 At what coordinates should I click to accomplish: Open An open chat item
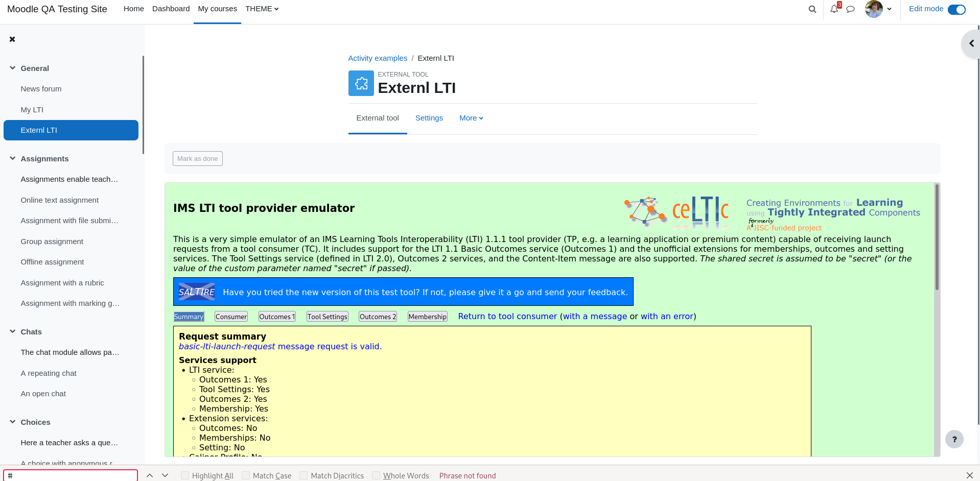43,394
